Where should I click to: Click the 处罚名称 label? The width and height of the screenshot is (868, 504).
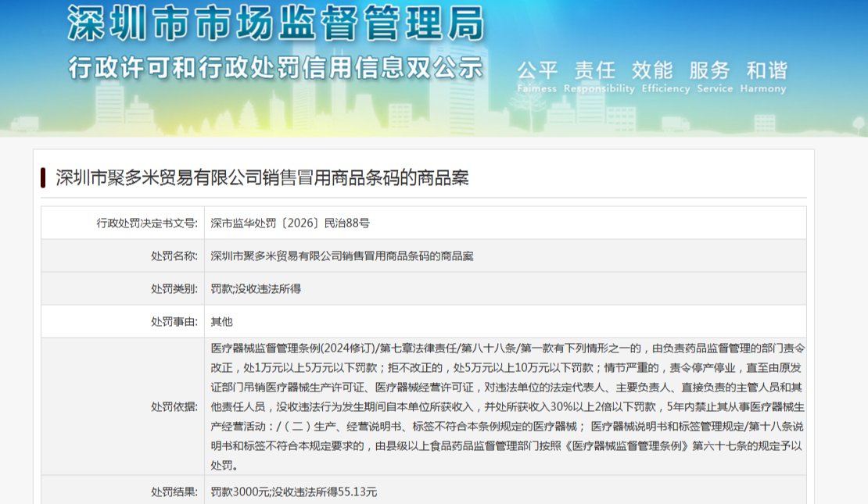174,256
